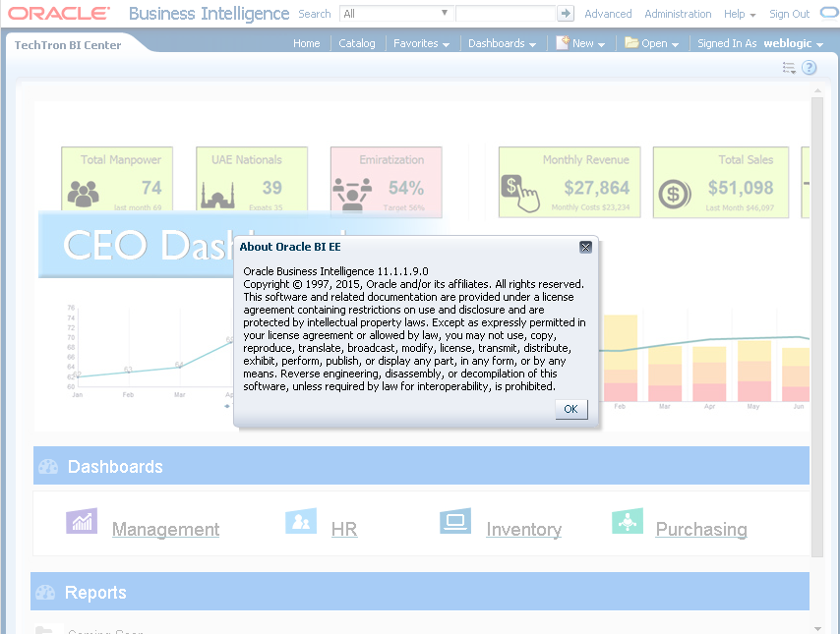Click the blue help question-mark icon
The width and height of the screenshot is (840, 634).
pyautogui.click(x=809, y=68)
